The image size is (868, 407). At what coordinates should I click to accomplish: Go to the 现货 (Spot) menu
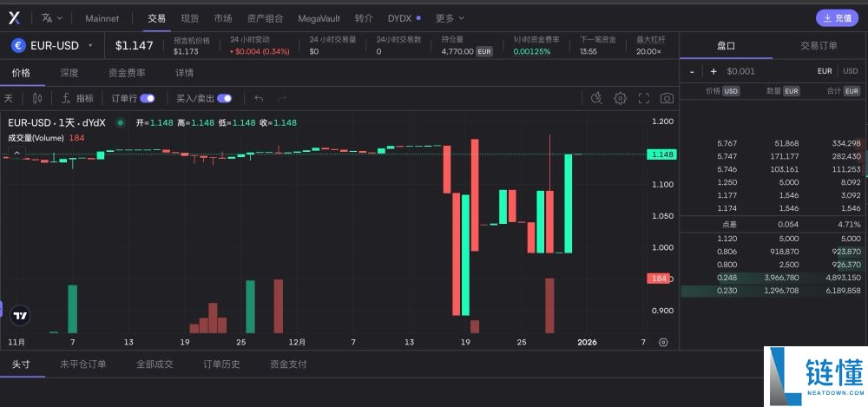pos(190,18)
